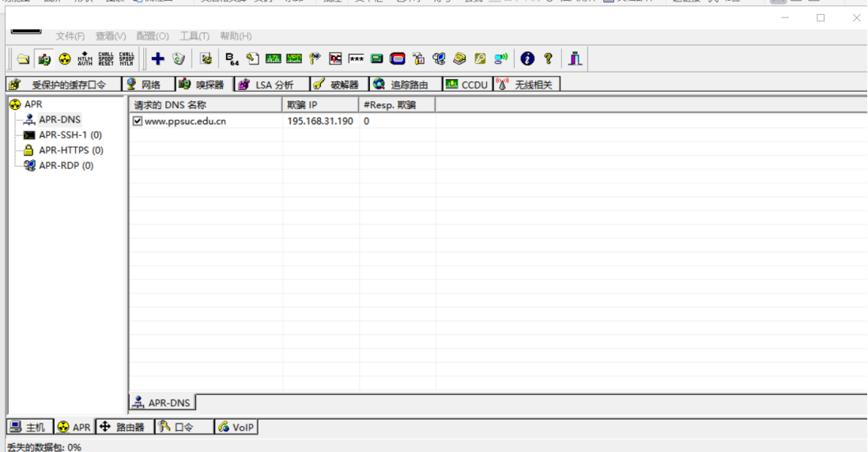Click the blue plus Add to list icon
868x452 pixels.
[158, 58]
